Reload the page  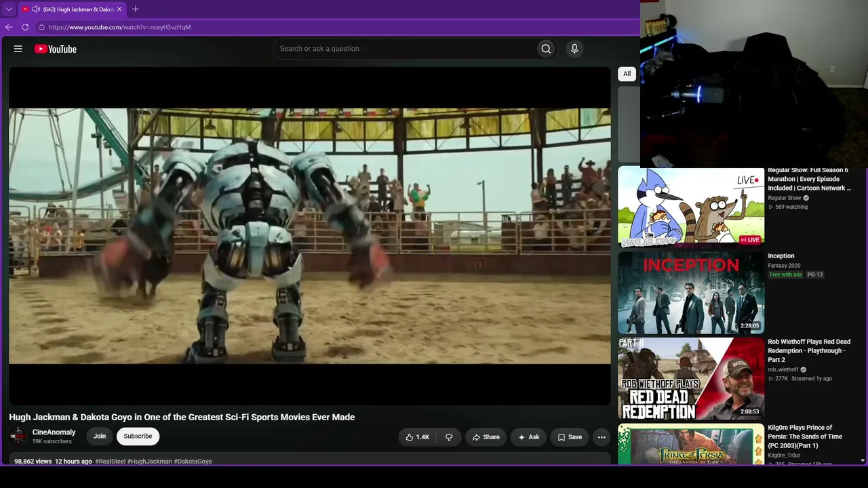pyautogui.click(x=25, y=27)
